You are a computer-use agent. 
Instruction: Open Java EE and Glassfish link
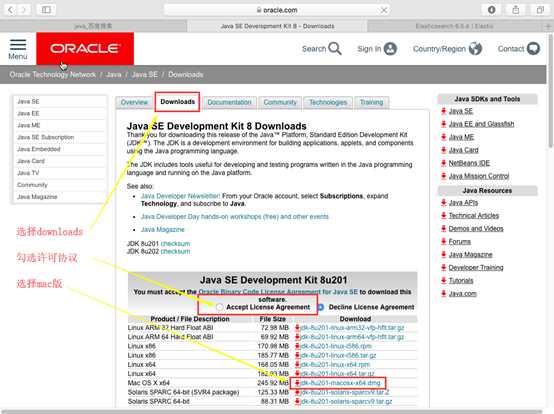[481, 124]
